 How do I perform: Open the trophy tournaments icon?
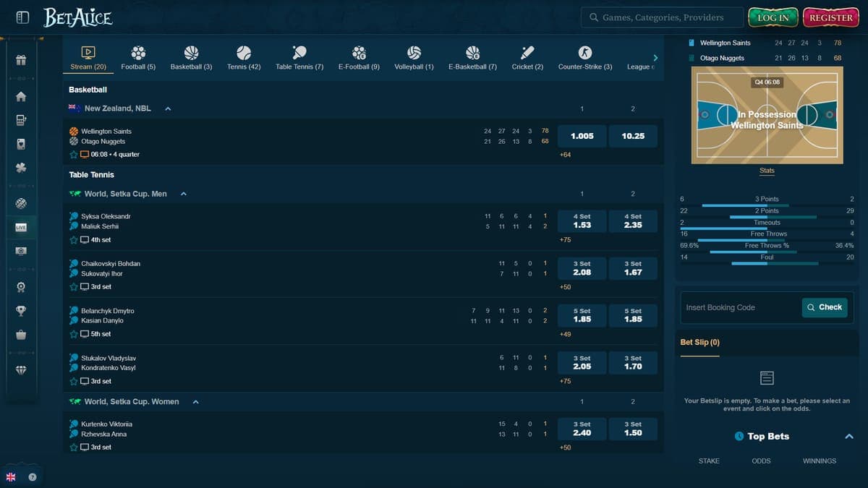pyautogui.click(x=21, y=311)
